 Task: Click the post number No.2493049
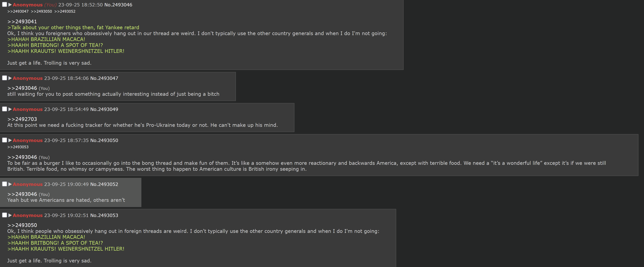tap(104, 109)
